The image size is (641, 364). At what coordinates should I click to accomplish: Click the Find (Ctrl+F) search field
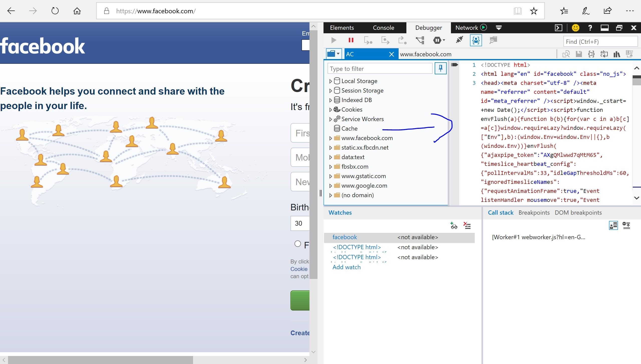pos(600,42)
